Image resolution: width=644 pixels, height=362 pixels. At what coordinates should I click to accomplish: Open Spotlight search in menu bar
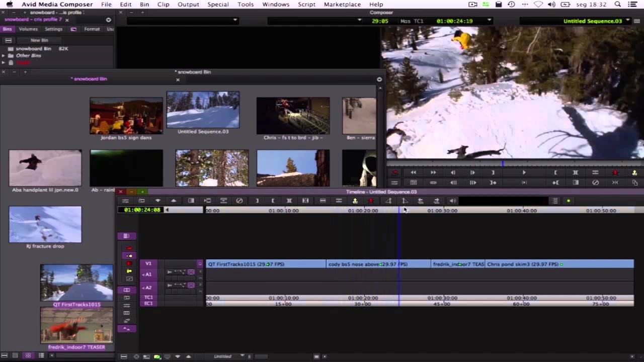pyautogui.click(x=618, y=5)
